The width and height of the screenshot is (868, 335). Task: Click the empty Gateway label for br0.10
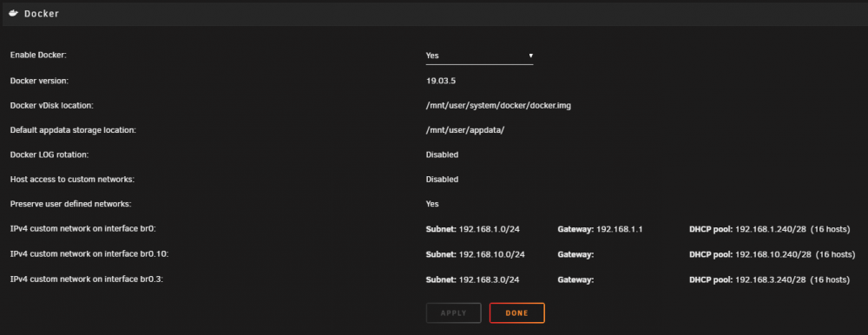click(x=575, y=254)
